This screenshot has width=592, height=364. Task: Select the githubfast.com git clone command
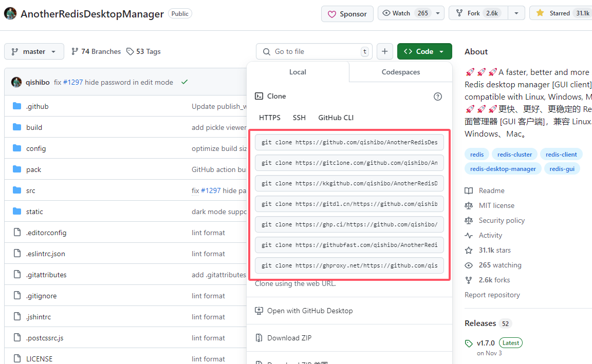click(x=349, y=245)
